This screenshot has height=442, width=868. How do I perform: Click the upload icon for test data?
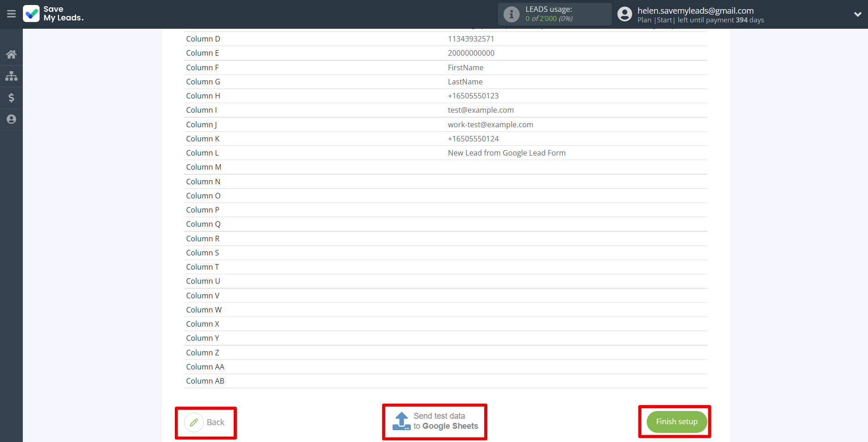point(402,421)
